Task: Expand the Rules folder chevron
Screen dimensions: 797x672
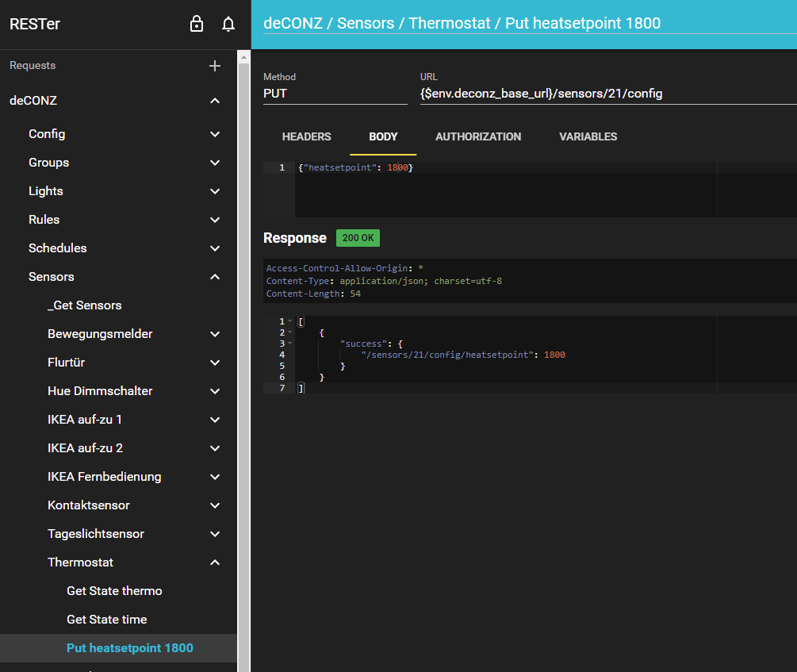Action: click(x=215, y=220)
